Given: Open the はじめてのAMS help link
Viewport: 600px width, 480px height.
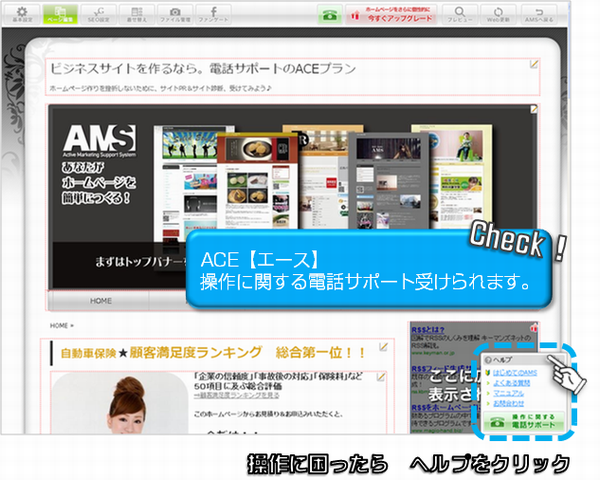Looking at the screenshot, I should (x=515, y=372).
